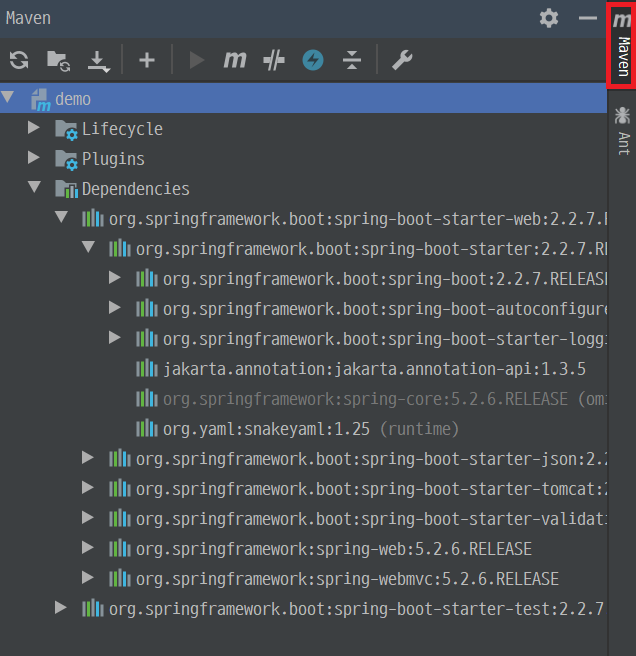This screenshot has height=656, width=636.
Task: Click Lifecycle folder gear icon
Action: tap(66, 129)
